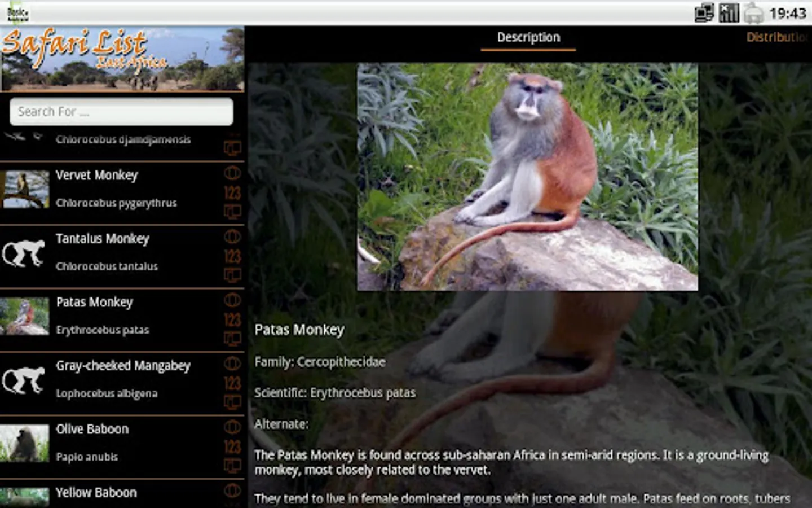This screenshot has height=508, width=812.
Task: Tap Erythrocebus patas in the list
Action: click(103, 330)
